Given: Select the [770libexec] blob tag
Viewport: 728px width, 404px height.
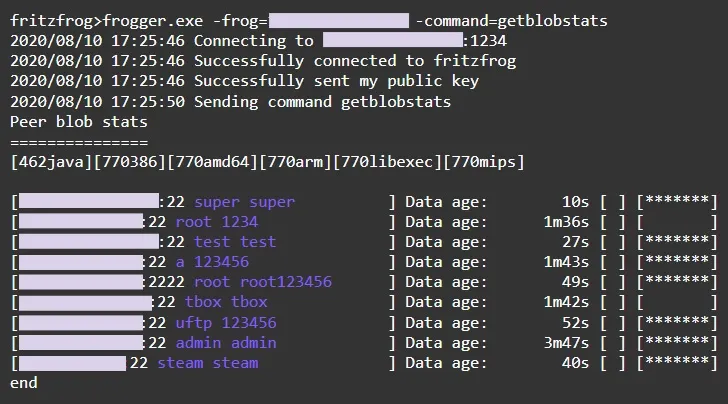Looking at the screenshot, I should (x=387, y=162).
